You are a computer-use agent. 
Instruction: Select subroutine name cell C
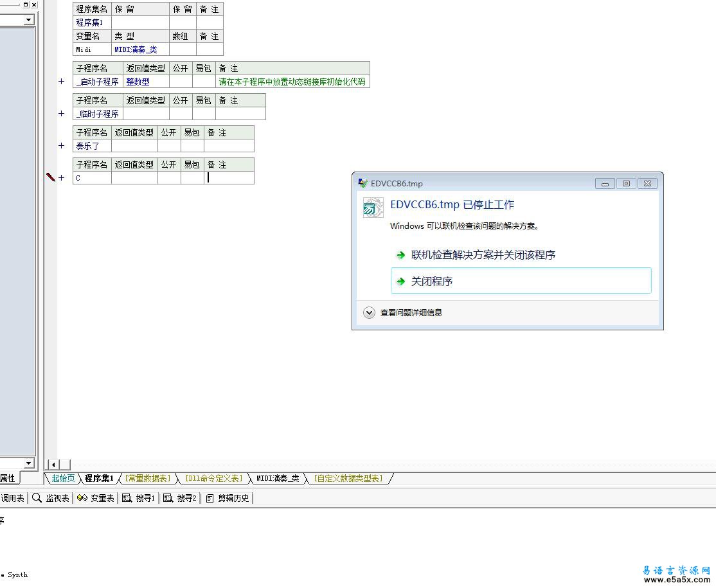point(93,177)
